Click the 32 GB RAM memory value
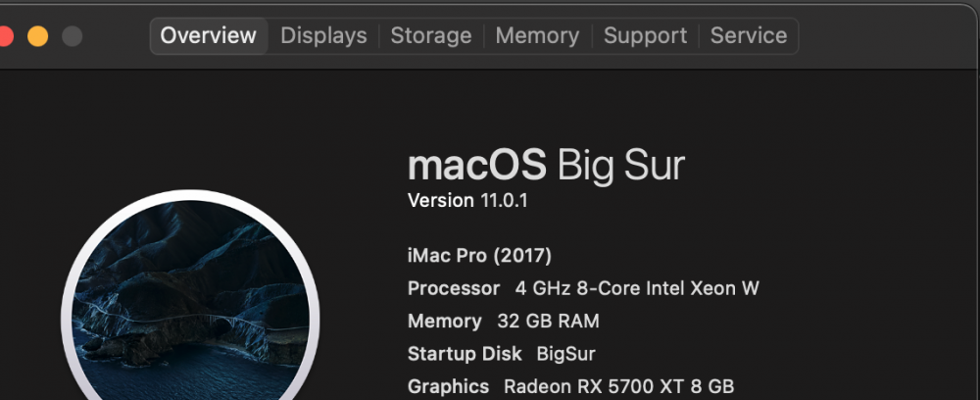 coord(548,322)
